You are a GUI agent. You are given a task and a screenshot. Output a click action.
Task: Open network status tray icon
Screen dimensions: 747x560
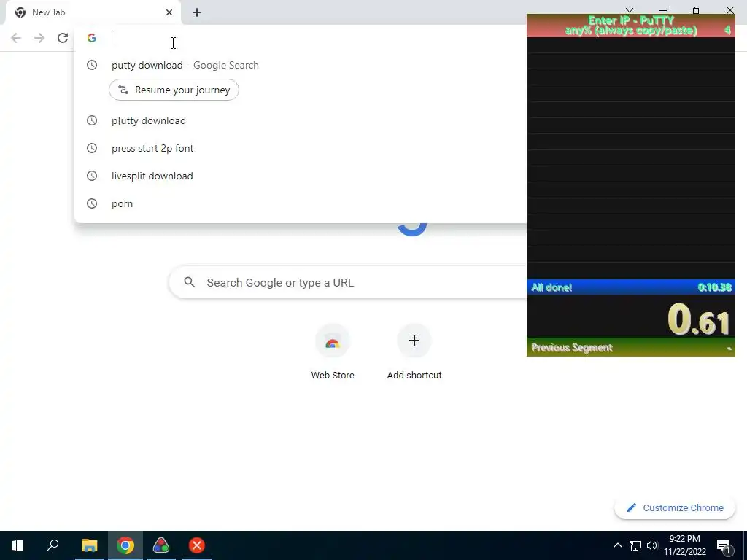[635, 545]
